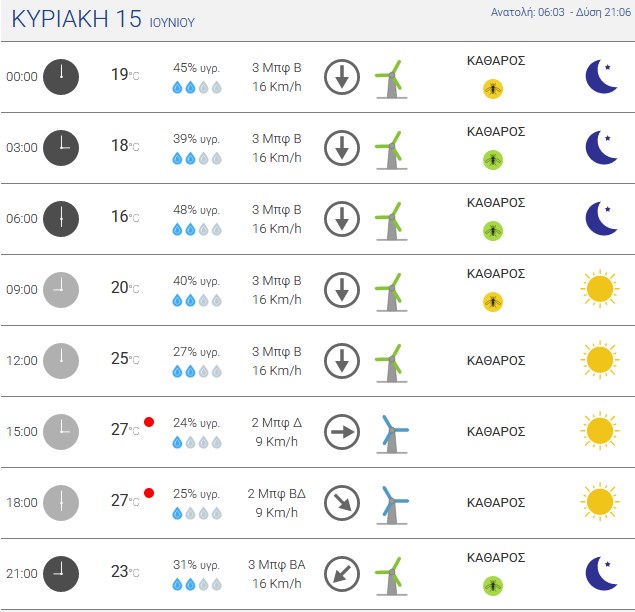
Task: Click the sun icon in the 12:00 row
Action: (600, 360)
